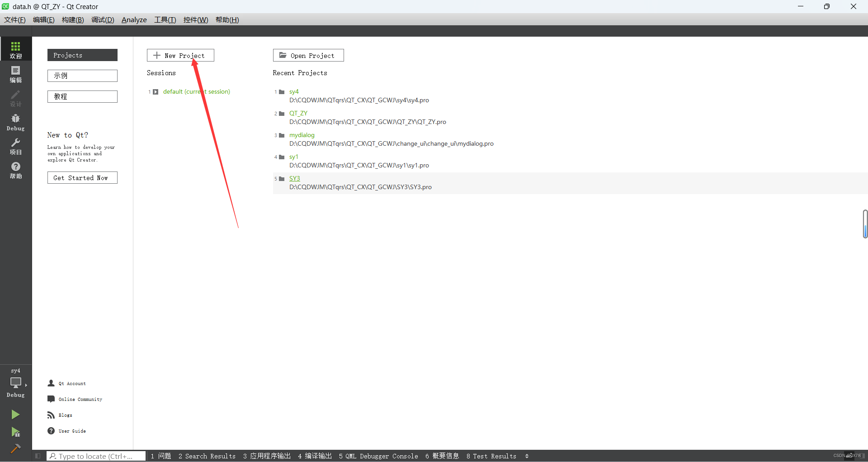Switch to Edit (编辑) mode
Screen dimensions: 868x462
pyautogui.click(x=16, y=73)
